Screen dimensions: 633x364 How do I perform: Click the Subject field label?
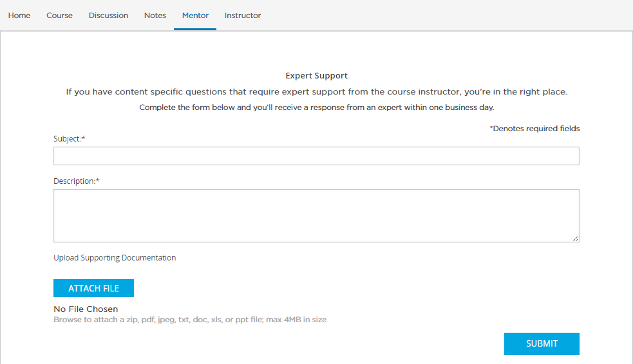[x=69, y=139]
